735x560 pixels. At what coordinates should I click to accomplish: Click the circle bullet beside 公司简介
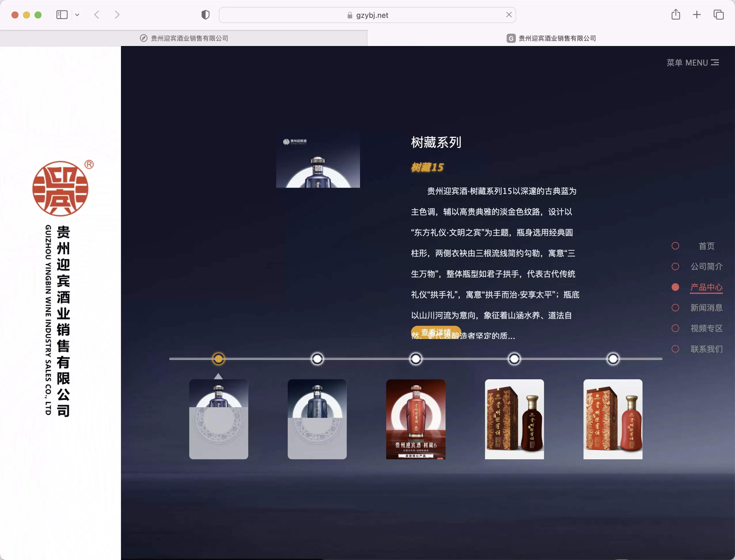point(675,267)
